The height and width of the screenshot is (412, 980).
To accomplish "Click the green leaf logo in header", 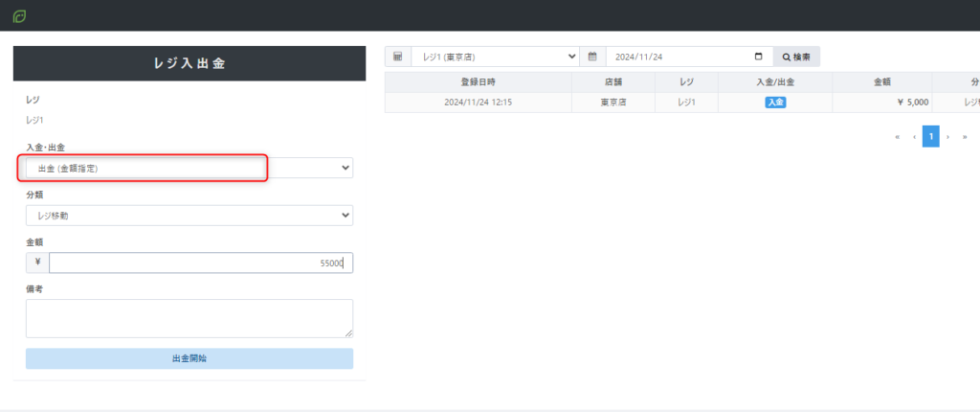I will pyautogui.click(x=19, y=16).
